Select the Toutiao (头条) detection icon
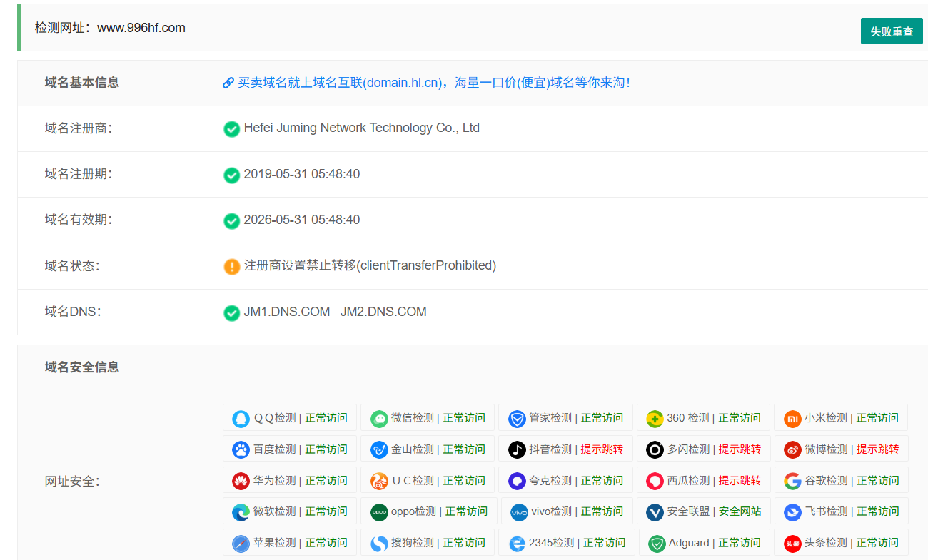This screenshot has width=928, height=560. coord(792,542)
